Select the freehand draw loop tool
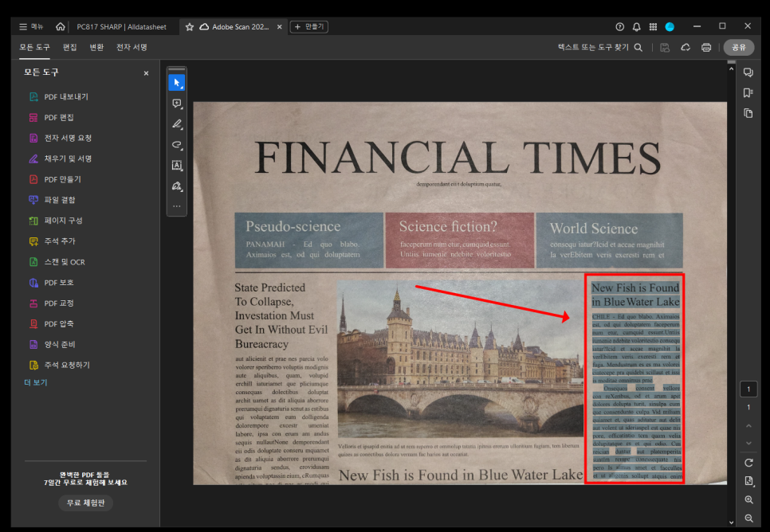 click(x=177, y=145)
